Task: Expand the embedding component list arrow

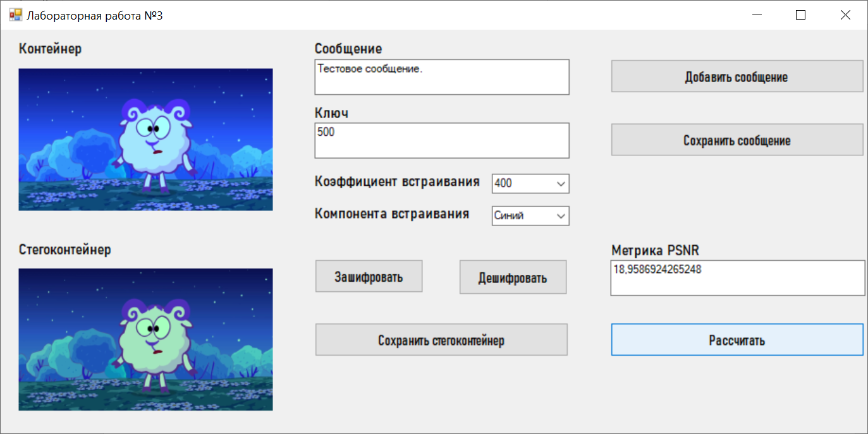Action: (561, 215)
